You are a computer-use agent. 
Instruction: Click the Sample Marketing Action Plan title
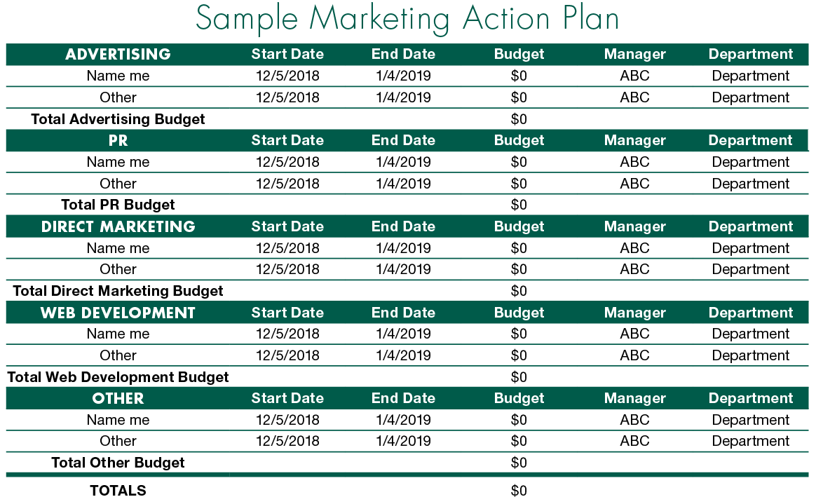[x=407, y=19]
